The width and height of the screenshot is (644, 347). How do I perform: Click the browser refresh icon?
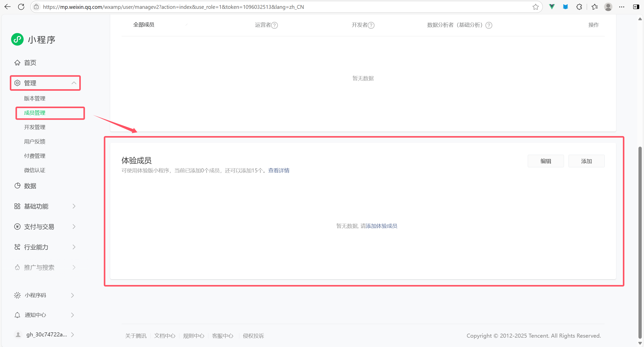(x=21, y=7)
